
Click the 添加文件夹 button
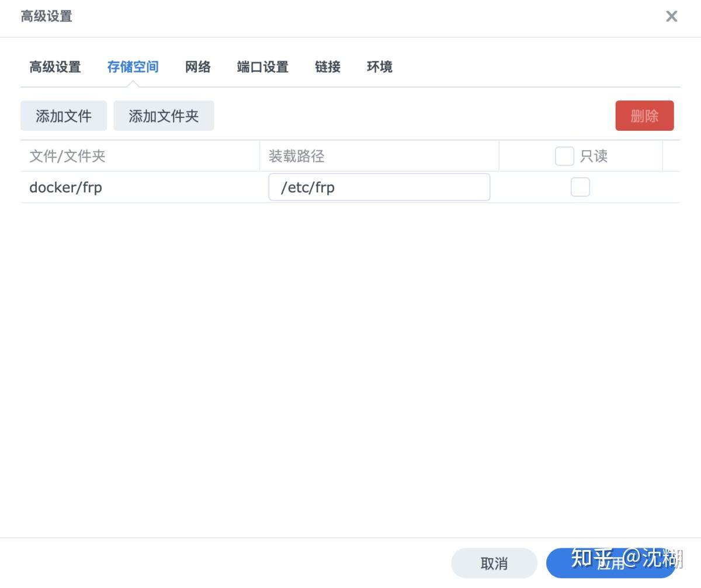tap(164, 116)
